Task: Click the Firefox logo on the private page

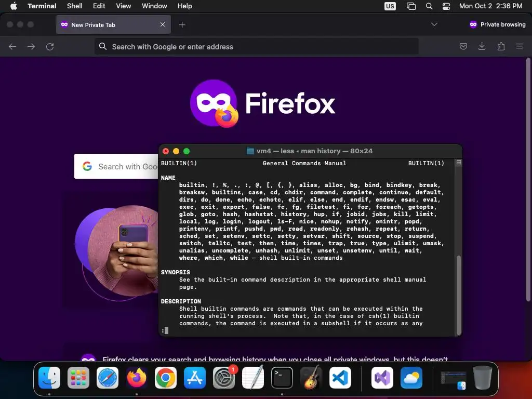Action: tap(262, 103)
